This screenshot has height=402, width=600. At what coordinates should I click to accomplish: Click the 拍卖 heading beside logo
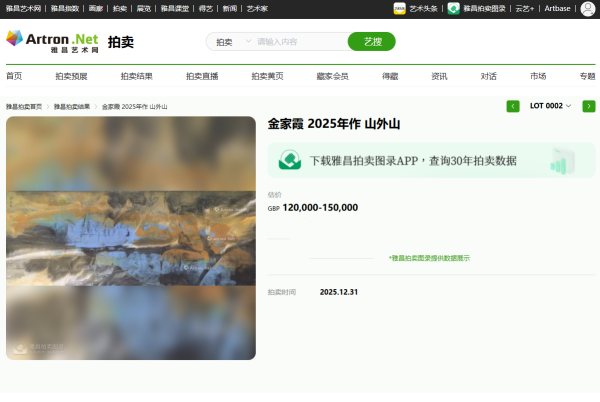click(121, 42)
